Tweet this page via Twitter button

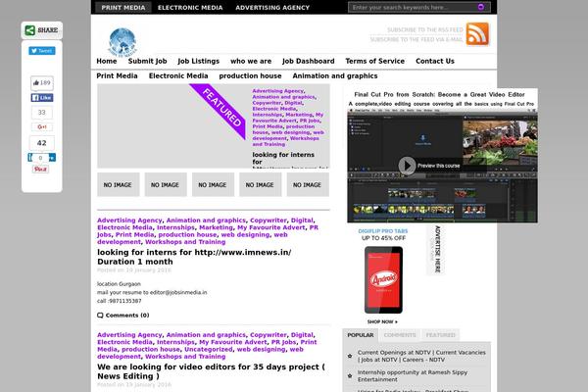[42, 51]
